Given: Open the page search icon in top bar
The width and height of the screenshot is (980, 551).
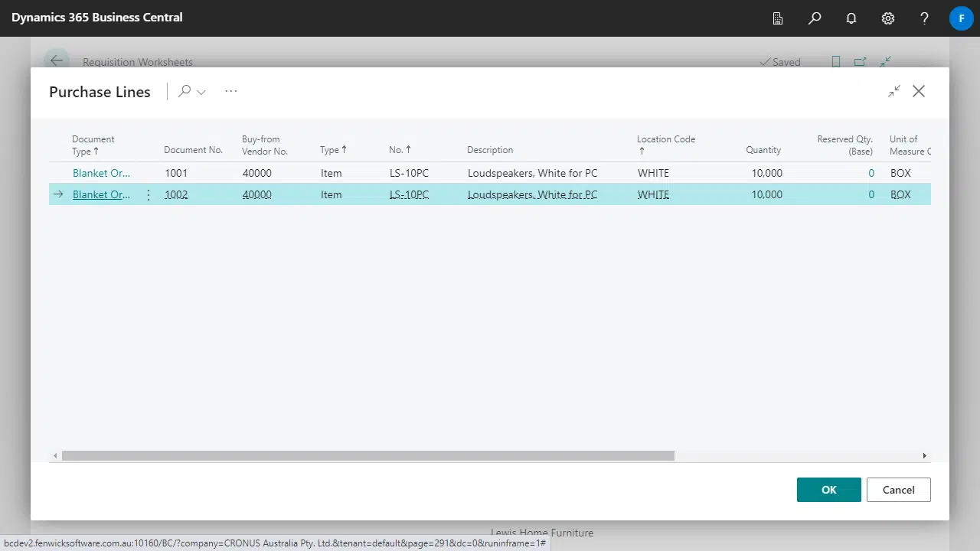Looking at the screenshot, I should point(815,18).
